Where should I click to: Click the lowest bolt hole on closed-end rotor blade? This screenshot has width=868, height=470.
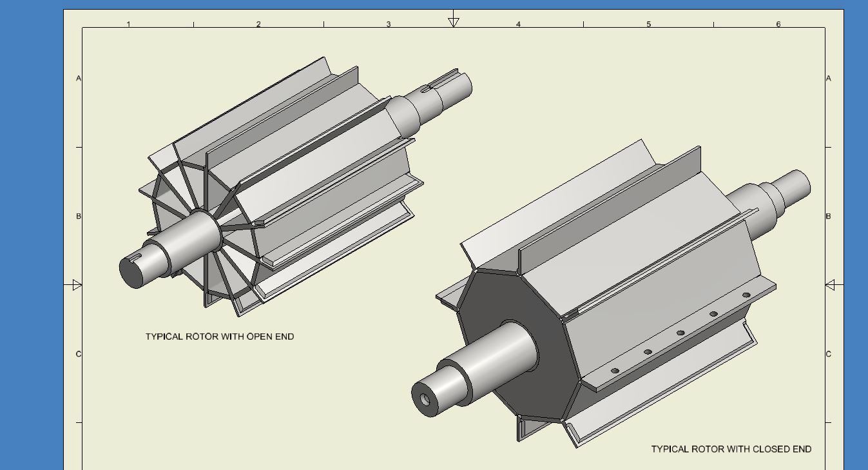615,371
